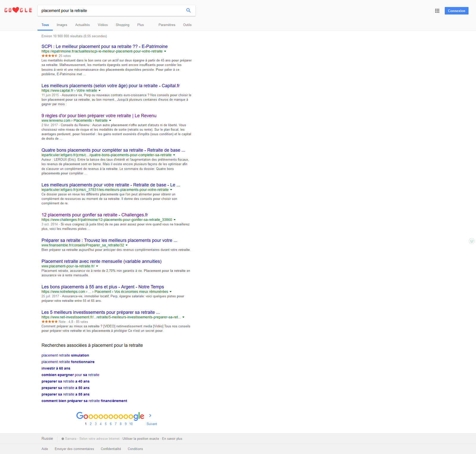Open the 9 règles d'or Le Revenu result
The image size is (476, 454).
pyautogui.click(x=99, y=116)
